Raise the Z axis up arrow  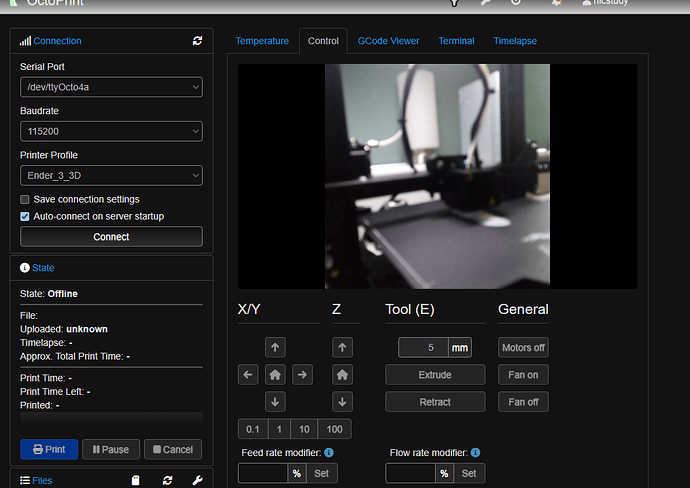(x=342, y=348)
